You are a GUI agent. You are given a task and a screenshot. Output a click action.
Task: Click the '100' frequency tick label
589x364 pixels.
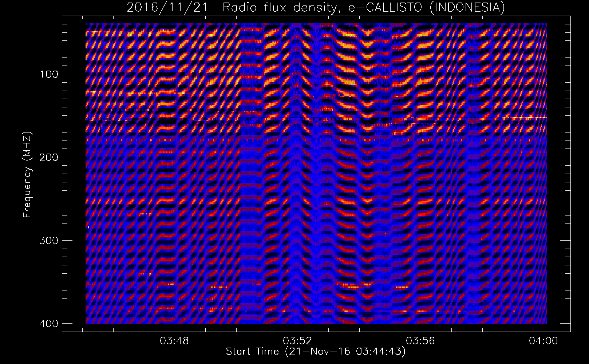tap(48, 74)
